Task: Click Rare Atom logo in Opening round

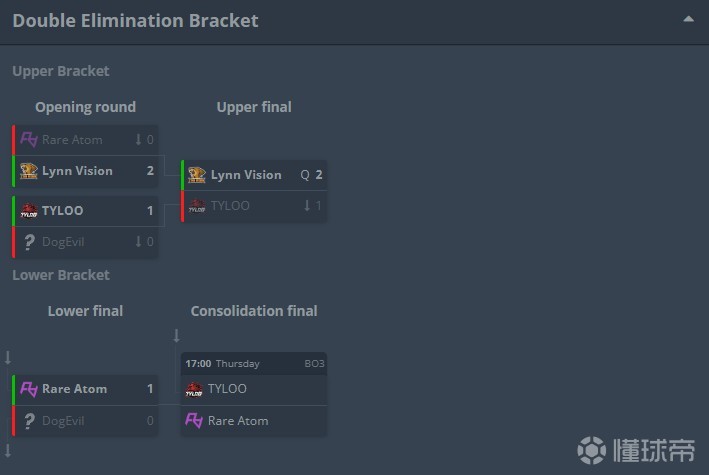Action: (x=29, y=139)
